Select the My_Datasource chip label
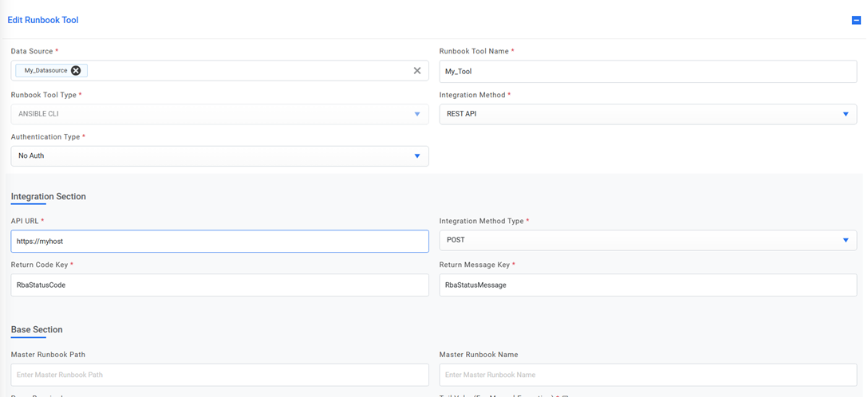Screen dimensions: 868x397 click(45, 71)
